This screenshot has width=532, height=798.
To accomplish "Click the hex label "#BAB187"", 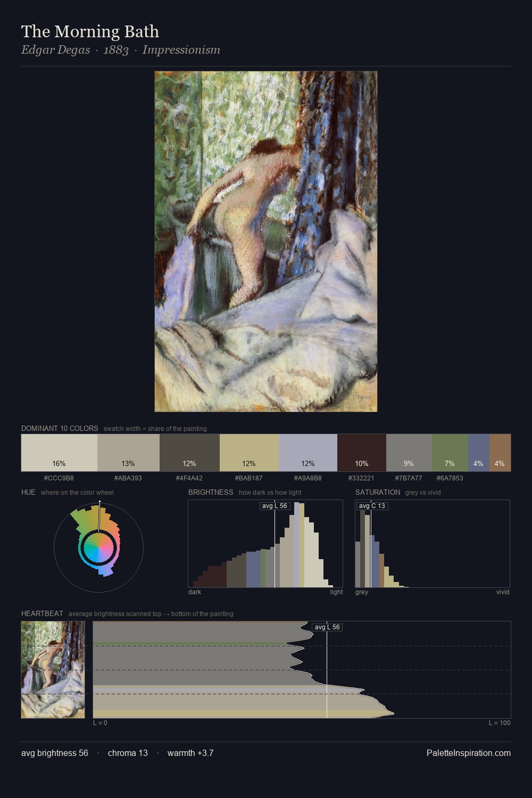I will tap(249, 478).
